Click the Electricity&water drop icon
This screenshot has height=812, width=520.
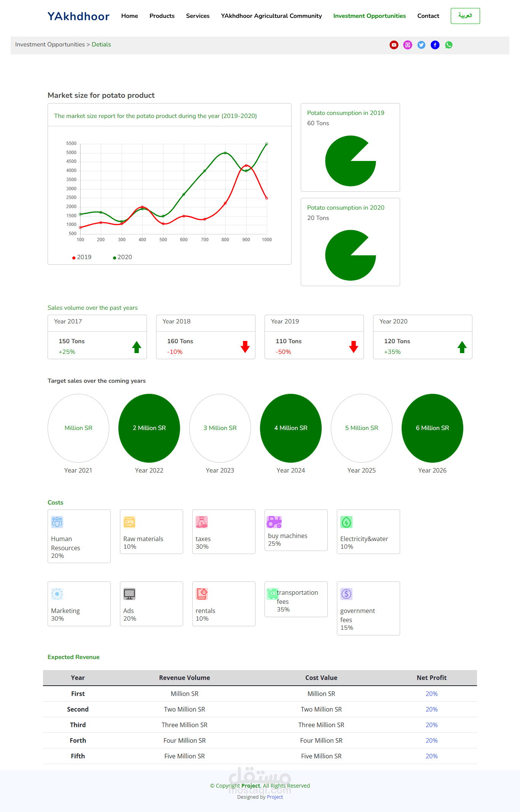coord(346,522)
